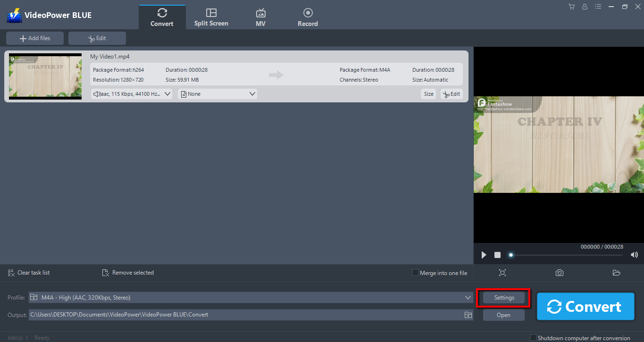Screen dimensions: 644x342
Task: Switch to the Split Screen tab
Action: coord(211,17)
